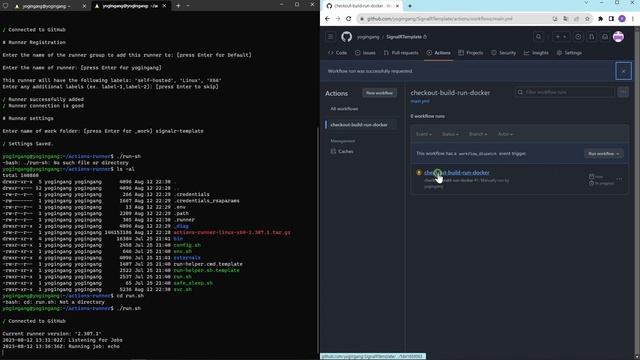Reload the GitHub page
The image size is (640, 360).
(348, 19)
